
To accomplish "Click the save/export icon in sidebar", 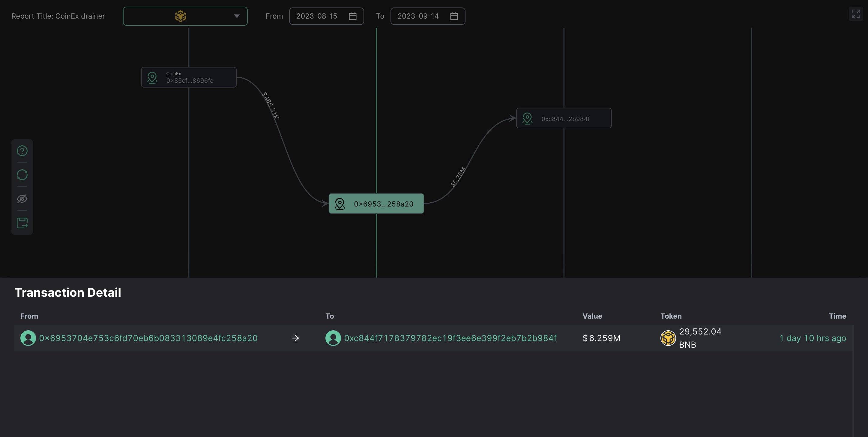I will click(x=22, y=223).
